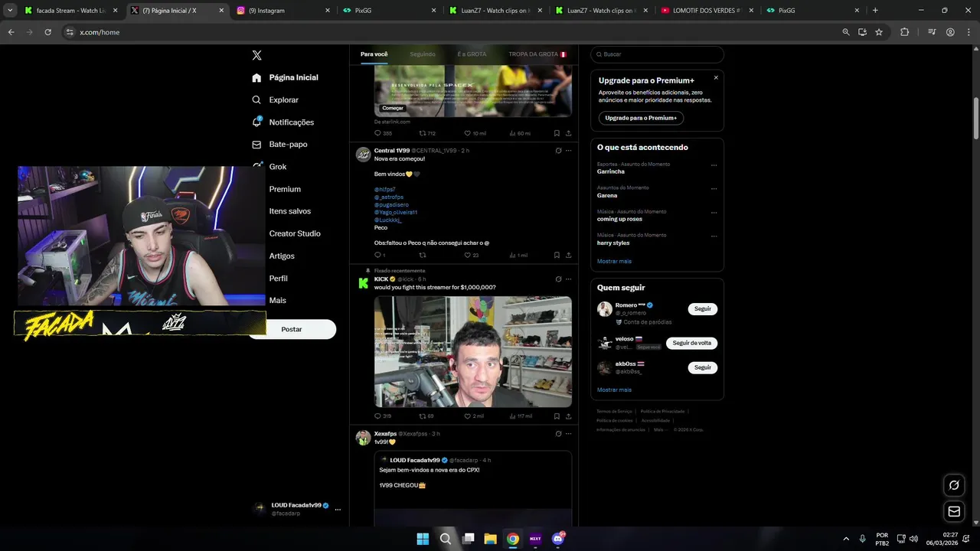Screen dimensions: 980x551
Task: Open Página Inicial home icon
Action: pyautogui.click(x=256, y=77)
